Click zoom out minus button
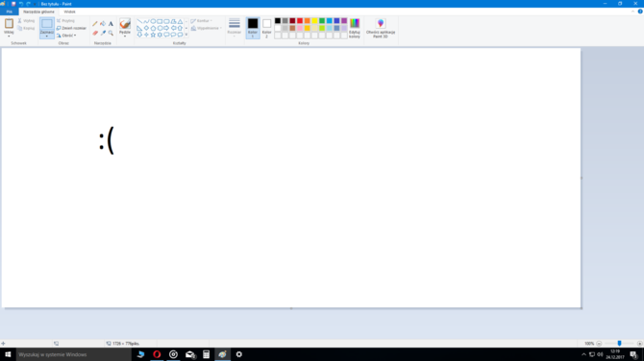This screenshot has height=361, width=644. 599,344
